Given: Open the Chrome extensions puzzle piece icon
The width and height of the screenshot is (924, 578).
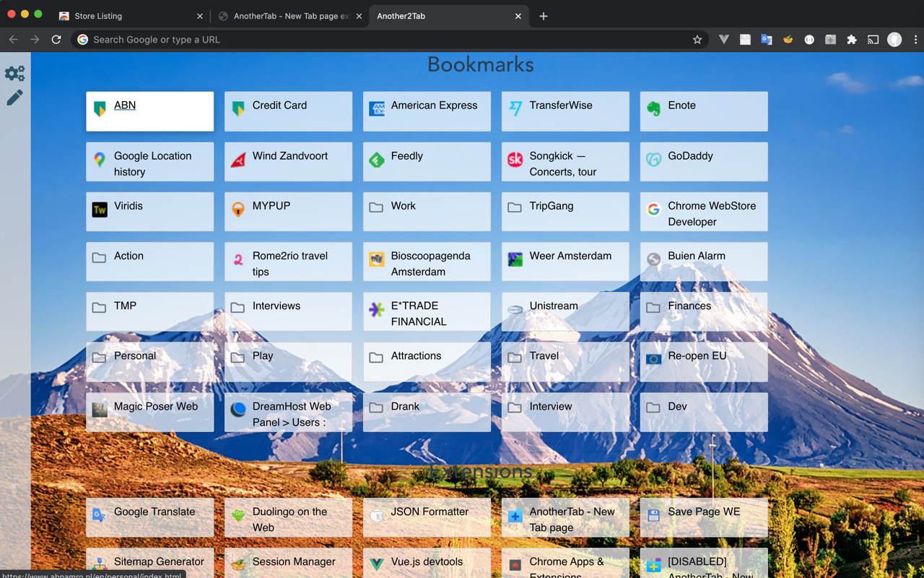Looking at the screenshot, I should tap(852, 40).
